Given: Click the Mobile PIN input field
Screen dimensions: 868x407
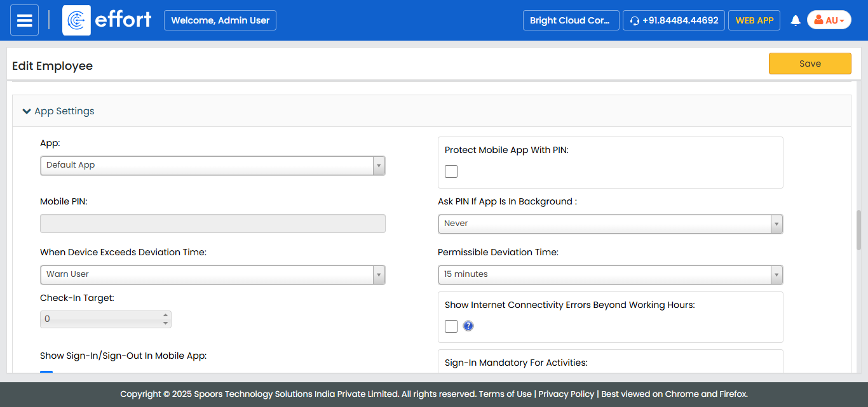Looking at the screenshot, I should click(212, 224).
